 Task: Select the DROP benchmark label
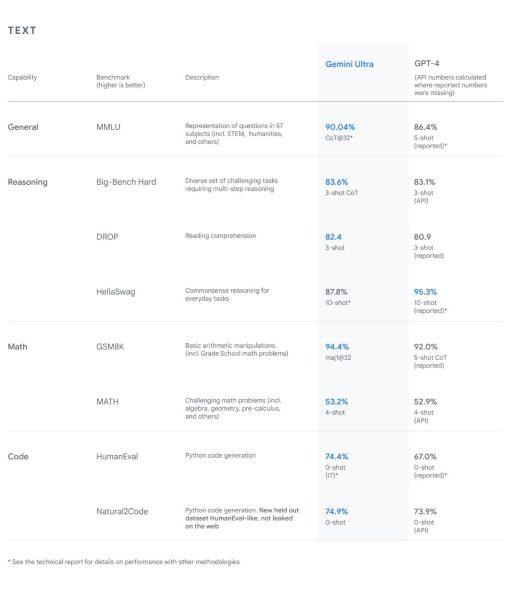pos(107,237)
